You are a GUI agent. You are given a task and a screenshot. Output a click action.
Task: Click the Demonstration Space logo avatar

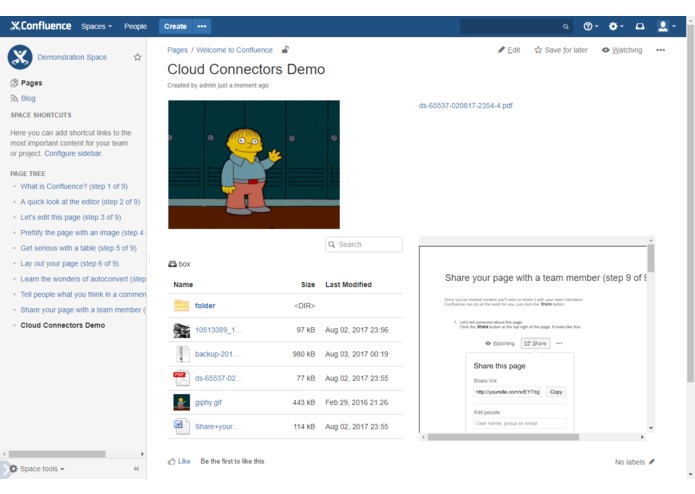[x=20, y=57]
